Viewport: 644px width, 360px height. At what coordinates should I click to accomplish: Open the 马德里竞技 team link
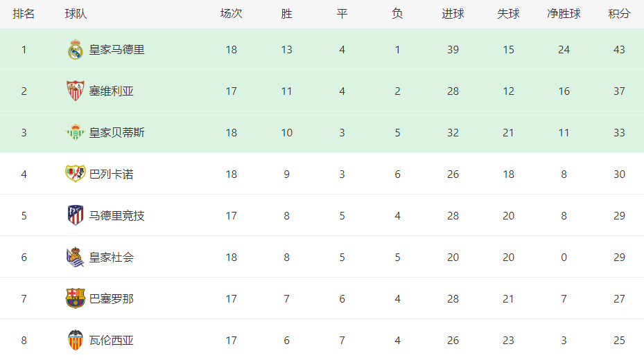pyautogui.click(x=117, y=216)
